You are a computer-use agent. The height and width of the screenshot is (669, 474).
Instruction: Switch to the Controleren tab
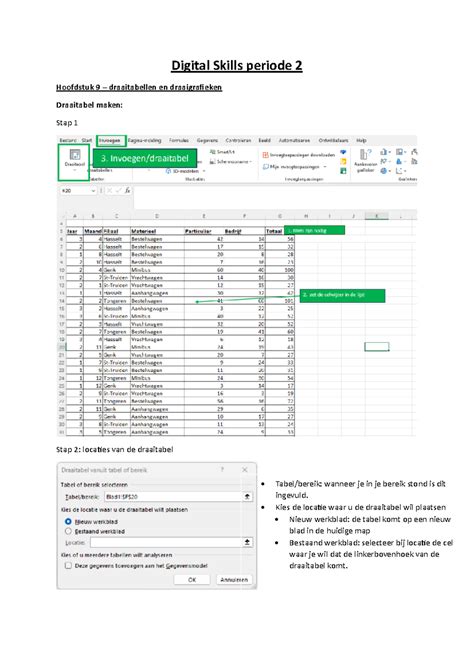(238, 140)
